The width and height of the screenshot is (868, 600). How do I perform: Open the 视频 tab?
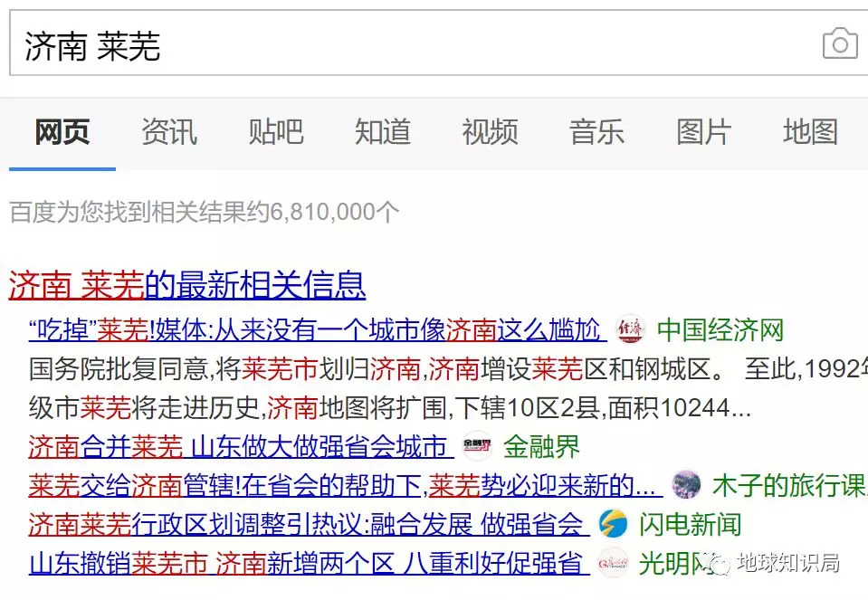[x=490, y=132]
